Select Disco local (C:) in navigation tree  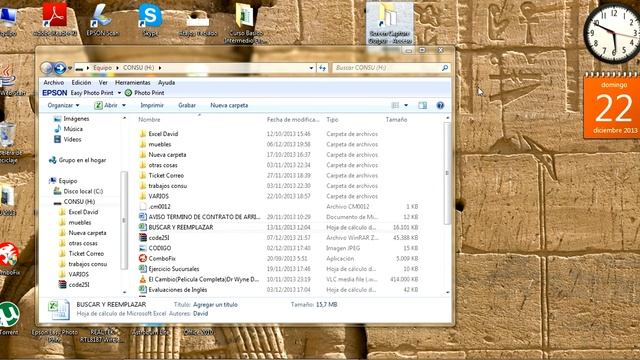(83, 191)
